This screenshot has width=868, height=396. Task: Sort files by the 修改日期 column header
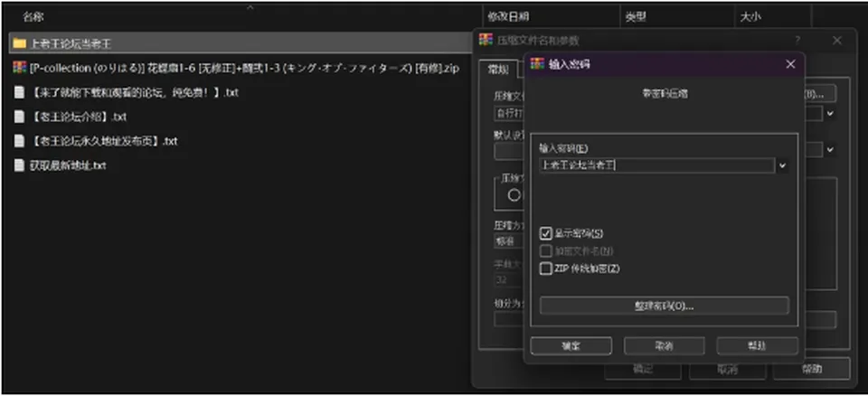(x=508, y=17)
